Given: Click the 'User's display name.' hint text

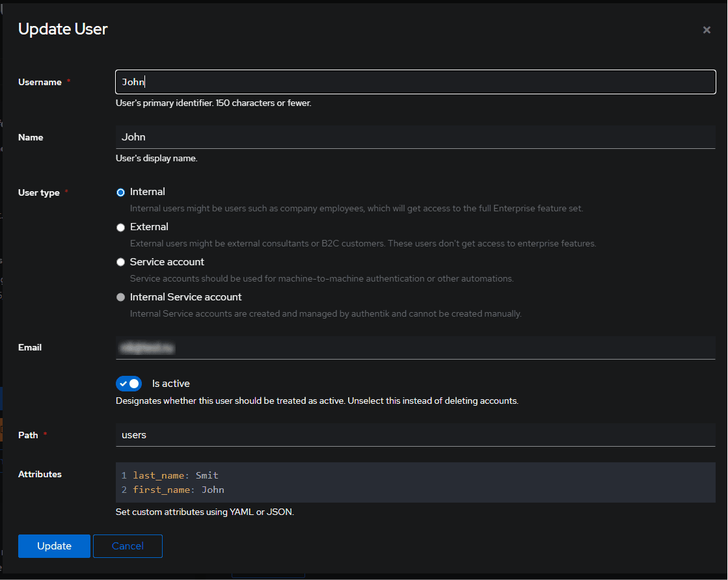Looking at the screenshot, I should pyautogui.click(x=156, y=158).
